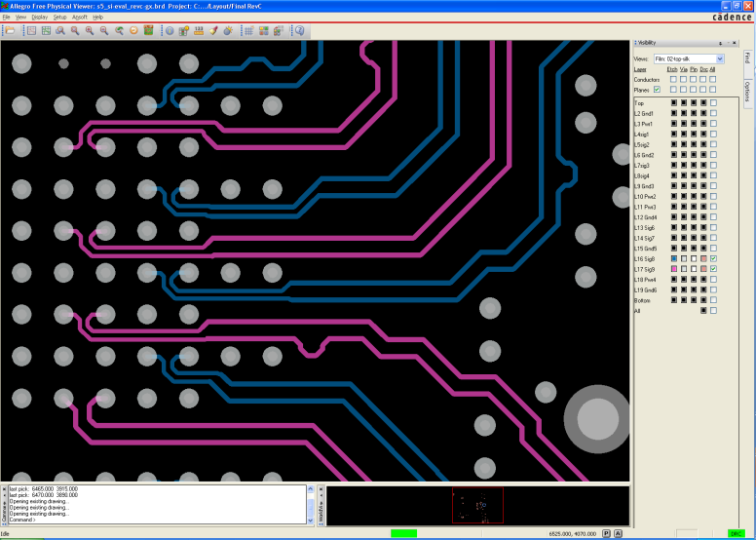The width and height of the screenshot is (756, 540).
Task: Enable the Top layer All checkbox
Action: (713, 103)
